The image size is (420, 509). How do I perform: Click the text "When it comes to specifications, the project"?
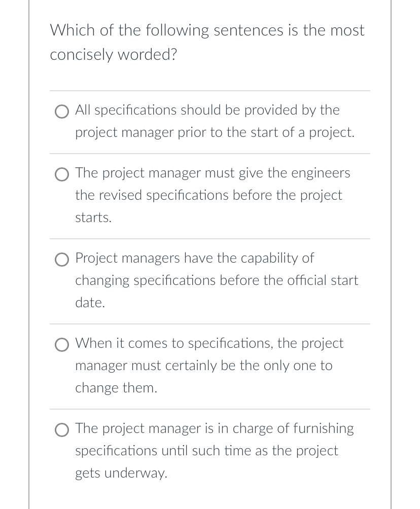pos(209,343)
